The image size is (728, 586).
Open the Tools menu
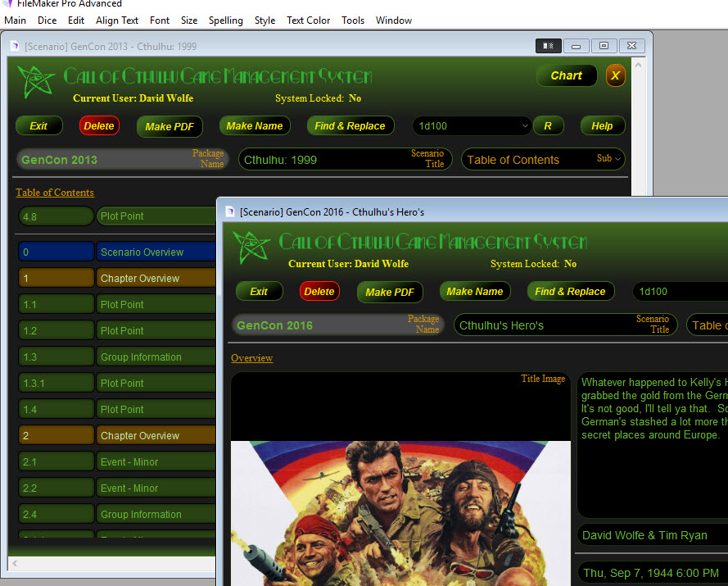(x=353, y=20)
